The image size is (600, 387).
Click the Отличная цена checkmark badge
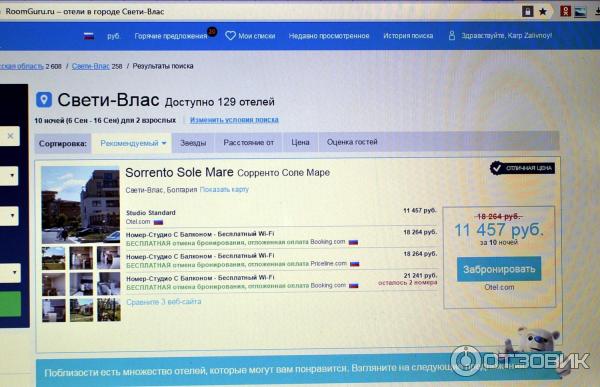click(522, 168)
